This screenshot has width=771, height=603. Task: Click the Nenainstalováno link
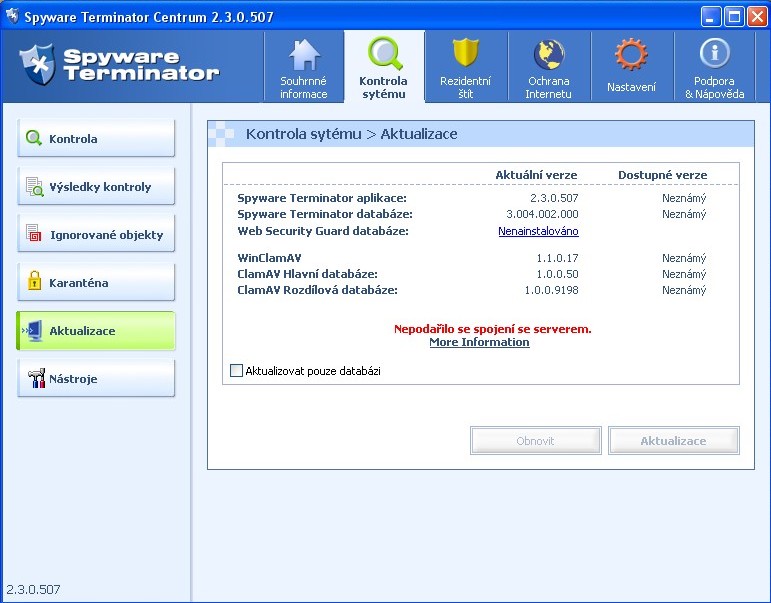pos(538,231)
